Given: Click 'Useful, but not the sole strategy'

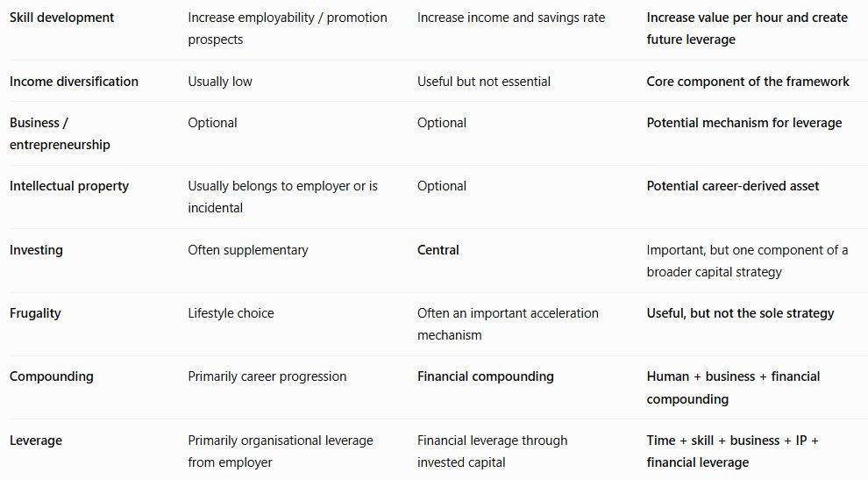Looking at the screenshot, I should tap(740, 313).
